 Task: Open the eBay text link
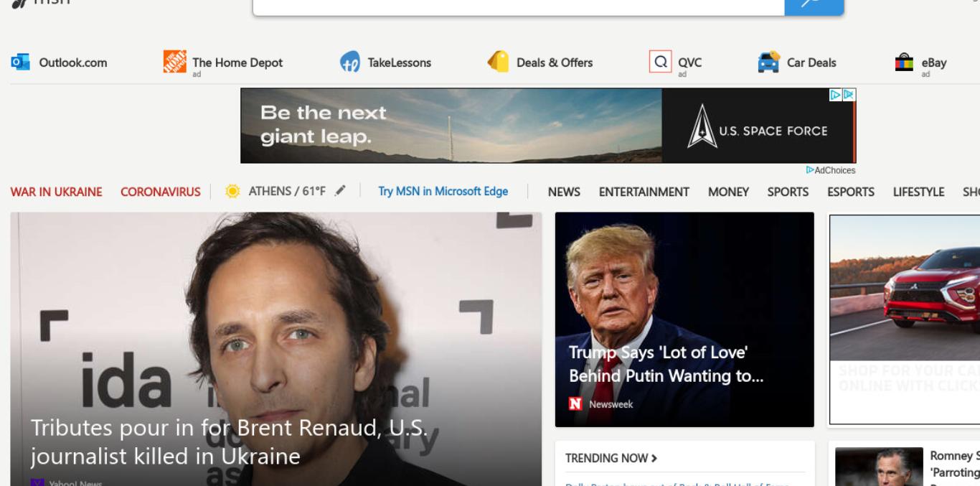(934, 62)
